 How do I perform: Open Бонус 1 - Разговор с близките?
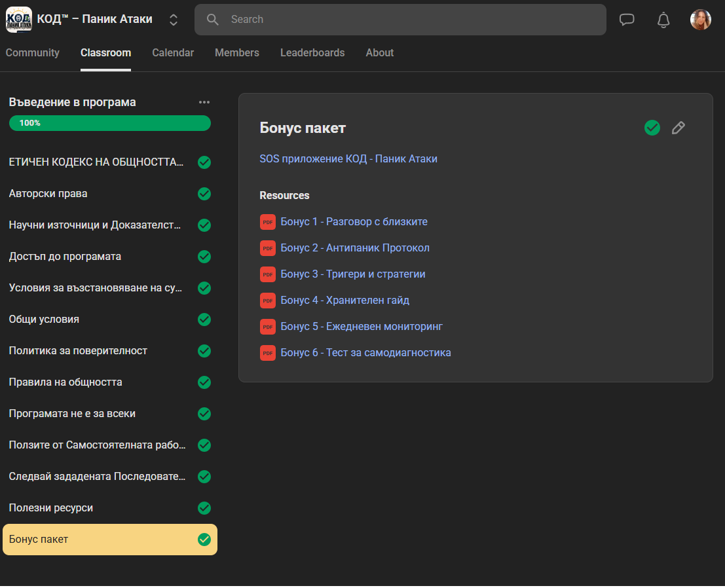tap(354, 222)
